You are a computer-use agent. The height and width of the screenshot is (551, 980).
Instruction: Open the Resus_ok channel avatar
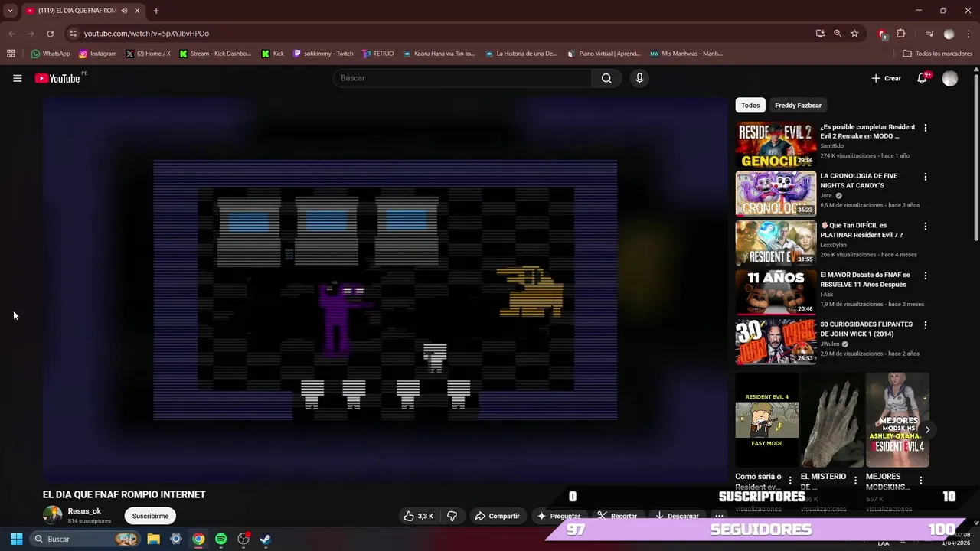(x=52, y=516)
